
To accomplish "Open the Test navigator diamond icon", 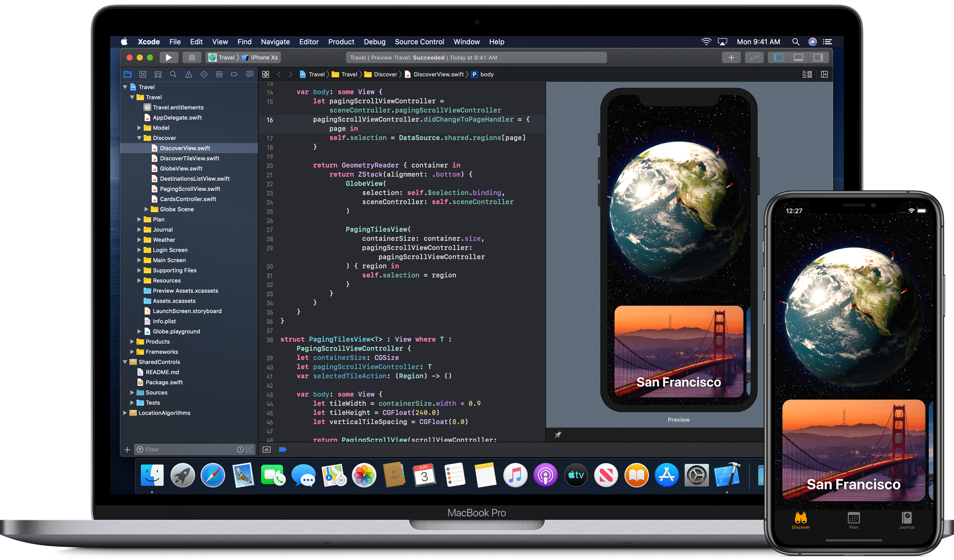I will click(x=204, y=74).
